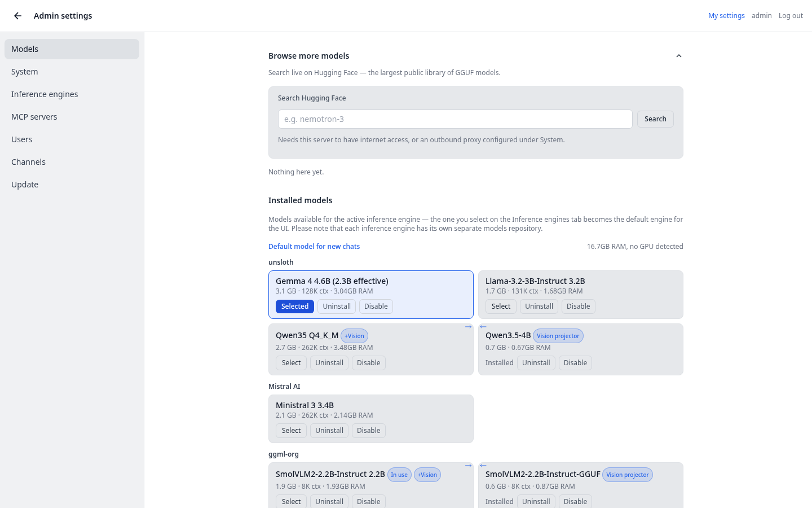Screen dimensions: 812x508
Task: Open the My settings link
Action: [x=726, y=16]
